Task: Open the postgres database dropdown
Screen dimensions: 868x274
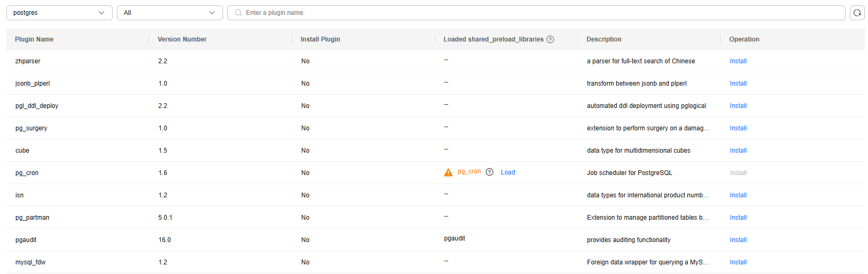Action: (x=59, y=13)
